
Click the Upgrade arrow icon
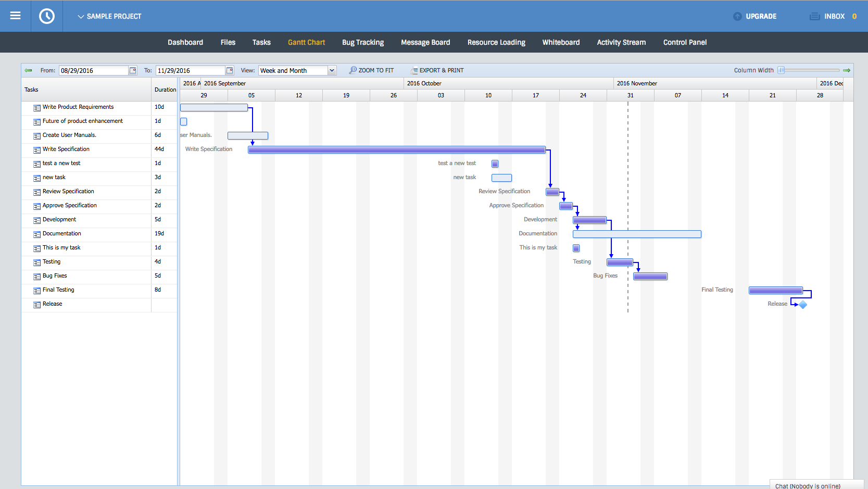point(736,16)
